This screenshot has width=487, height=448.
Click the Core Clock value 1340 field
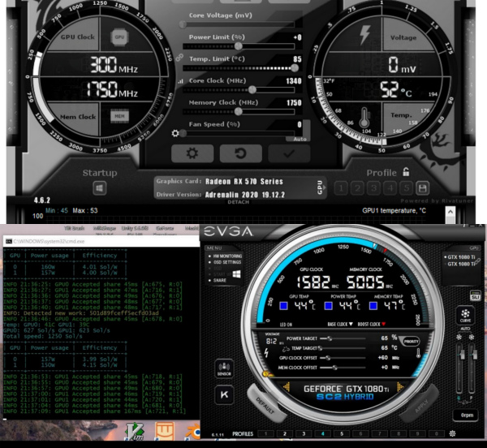pyautogui.click(x=294, y=81)
